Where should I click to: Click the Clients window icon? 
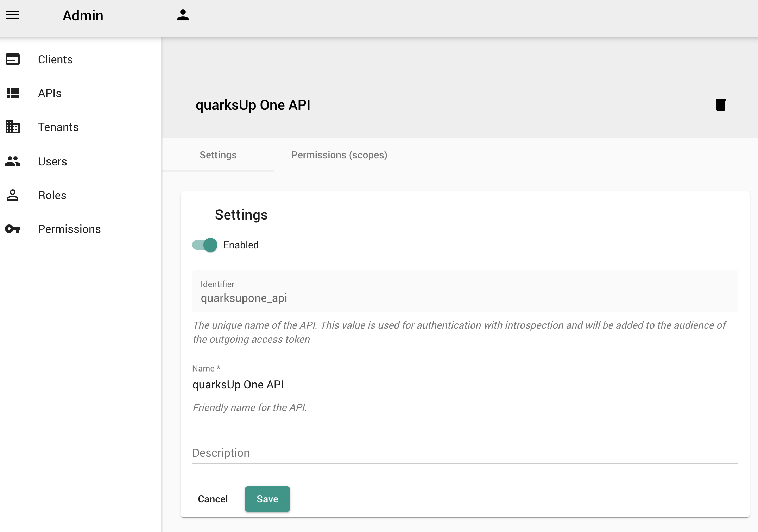click(13, 59)
